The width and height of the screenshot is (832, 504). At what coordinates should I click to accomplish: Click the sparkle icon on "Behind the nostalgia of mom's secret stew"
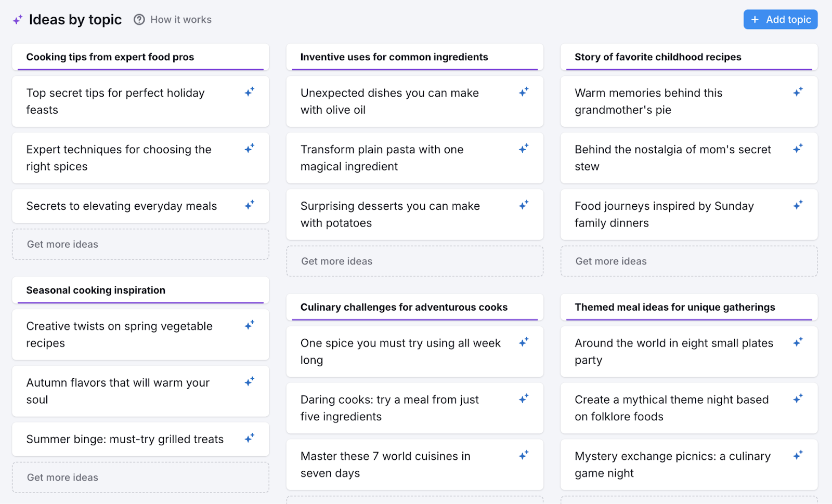pos(798,148)
